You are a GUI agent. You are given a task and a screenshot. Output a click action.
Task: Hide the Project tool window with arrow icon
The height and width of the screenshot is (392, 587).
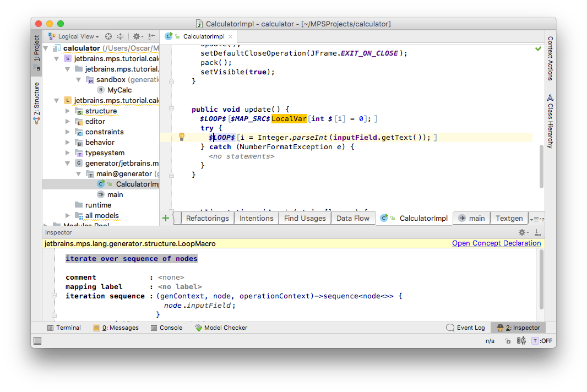[153, 36]
